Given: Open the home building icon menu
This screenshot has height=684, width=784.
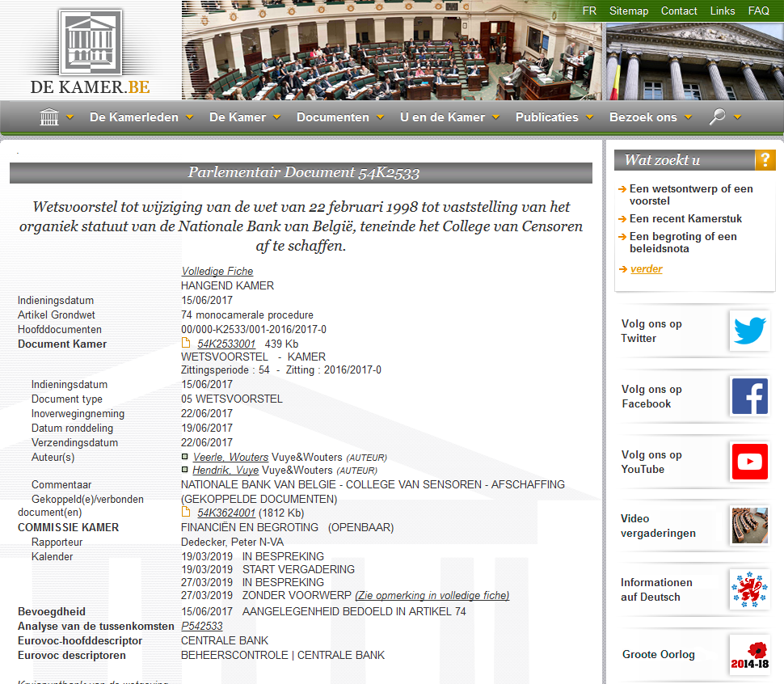Looking at the screenshot, I should click(49, 117).
